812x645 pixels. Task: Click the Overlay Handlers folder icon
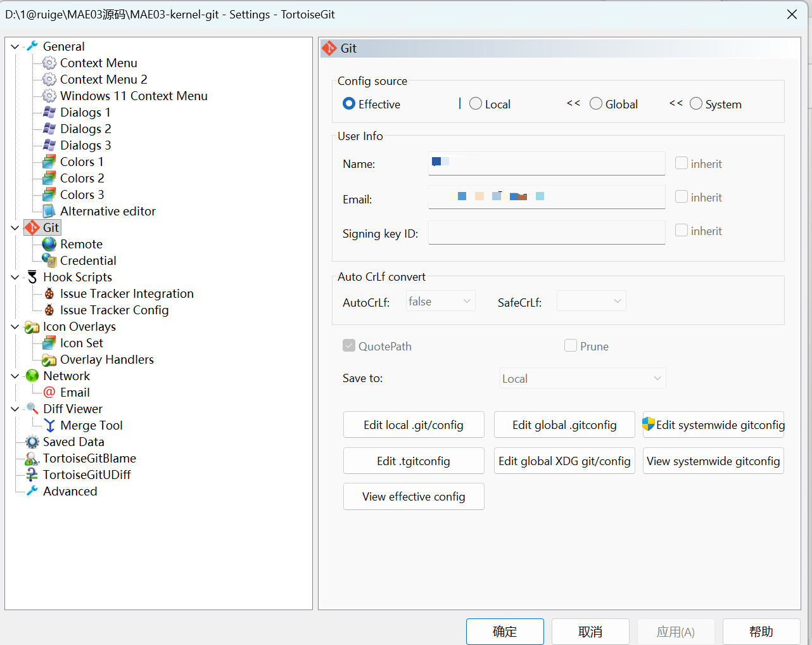tap(49, 359)
